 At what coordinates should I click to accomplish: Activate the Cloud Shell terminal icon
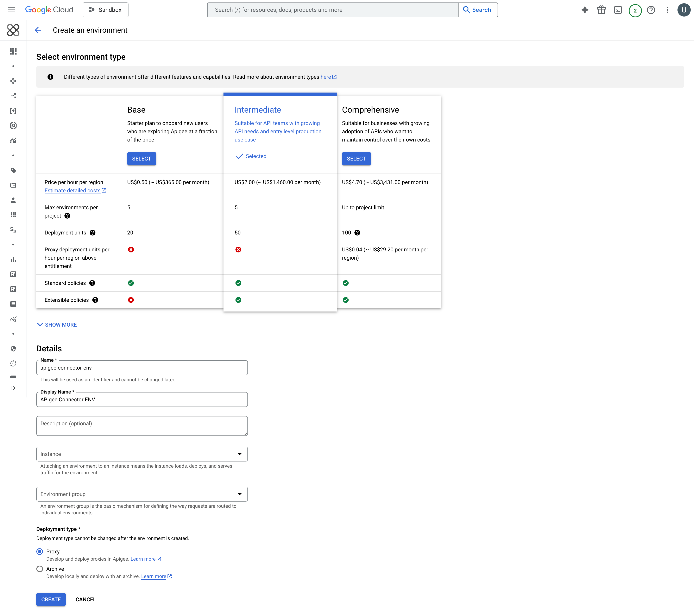tap(618, 10)
